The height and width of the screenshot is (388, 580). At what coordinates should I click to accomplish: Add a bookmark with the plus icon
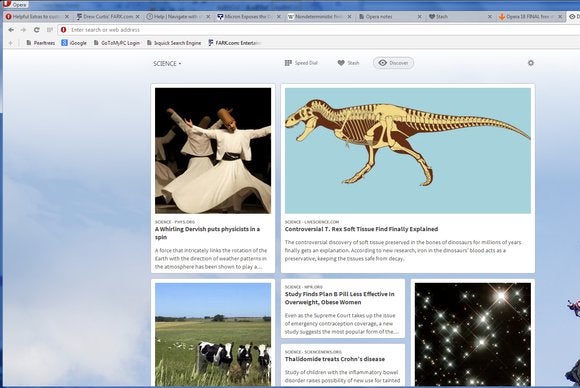[x=10, y=43]
